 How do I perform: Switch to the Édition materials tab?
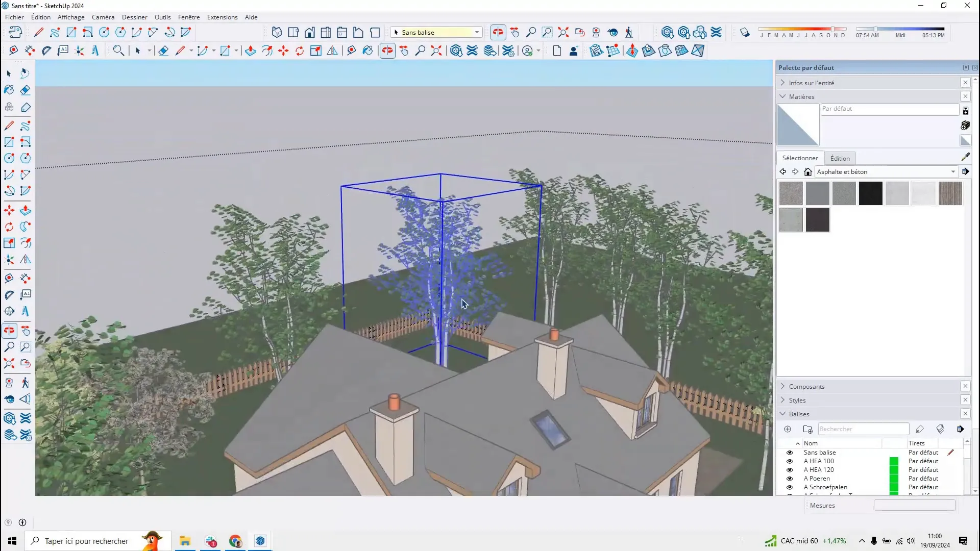840,158
